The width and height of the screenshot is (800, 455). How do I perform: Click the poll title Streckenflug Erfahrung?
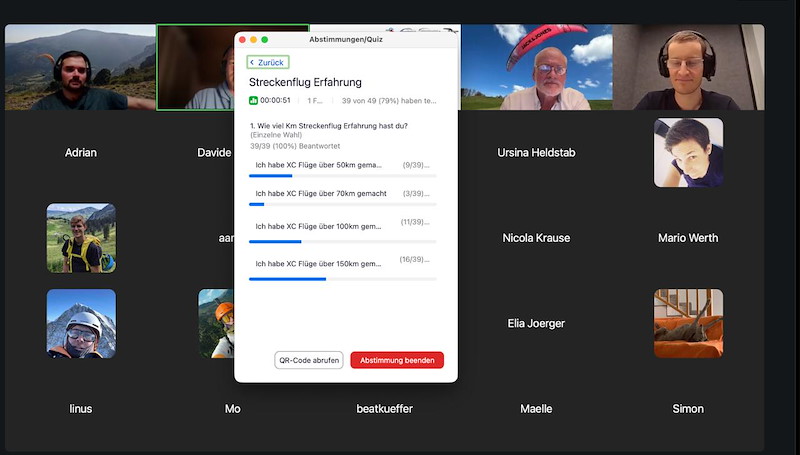305,82
